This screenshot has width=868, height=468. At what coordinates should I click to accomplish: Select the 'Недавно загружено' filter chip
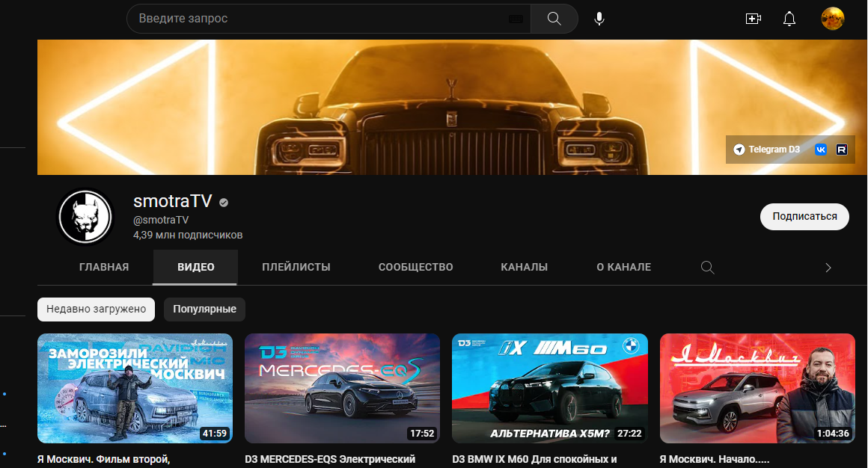[97, 310]
